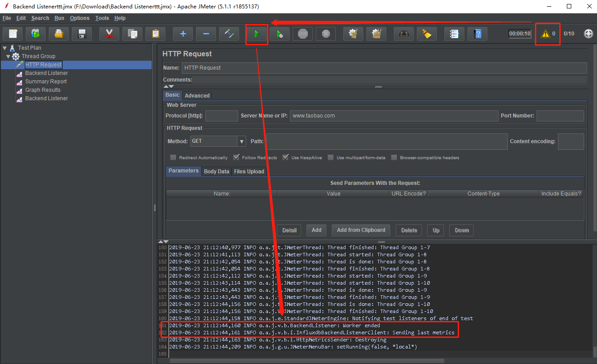Screen dimensions: 597x364
Task: Click the Down button
Action: [x=462, y=230]
